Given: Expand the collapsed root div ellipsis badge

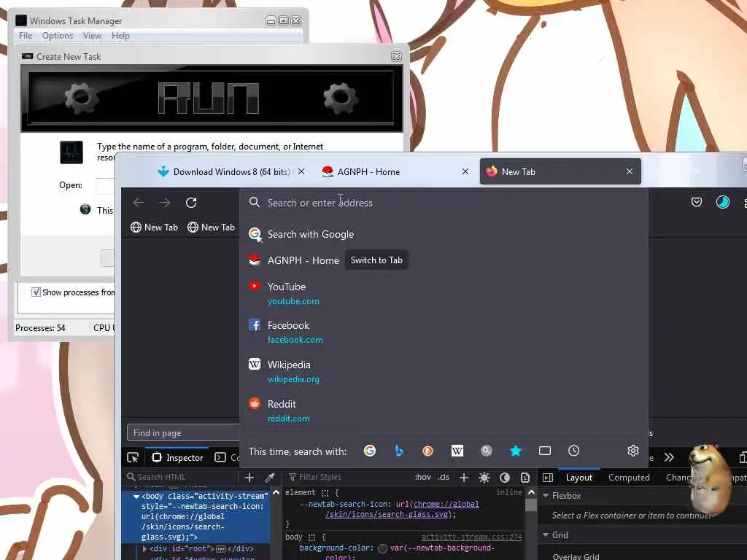Looking at the screenshot, I should (x=220, y=549).
